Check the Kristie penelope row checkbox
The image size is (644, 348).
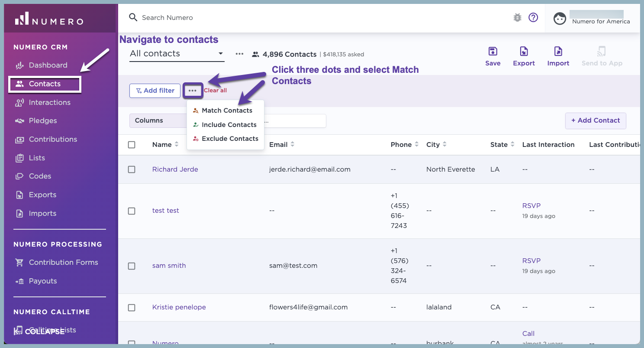(132, 307)
